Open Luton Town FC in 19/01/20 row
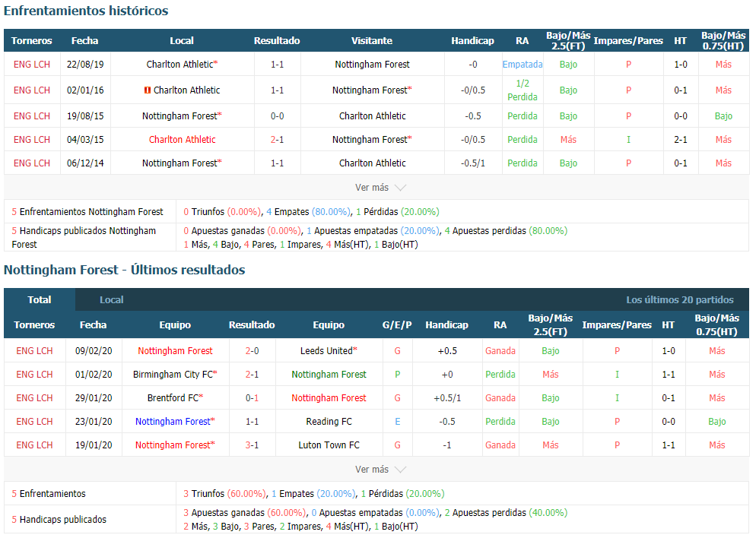 click(329, 445)
